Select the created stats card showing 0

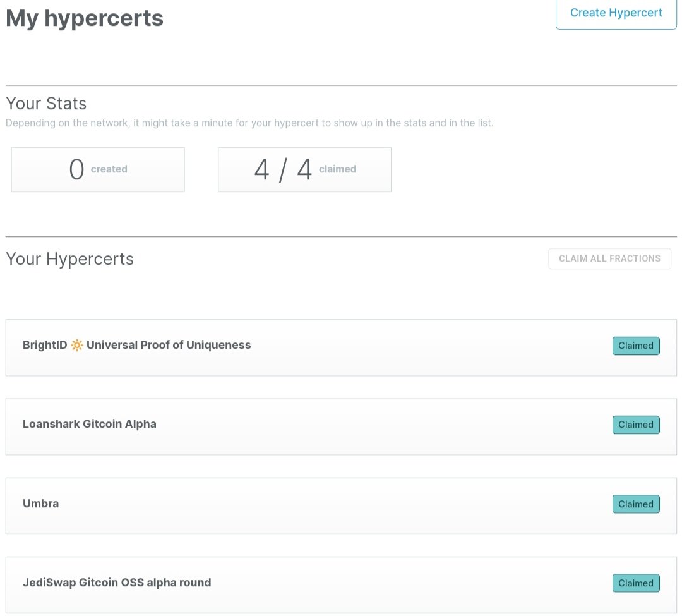(x=98, y=169)
